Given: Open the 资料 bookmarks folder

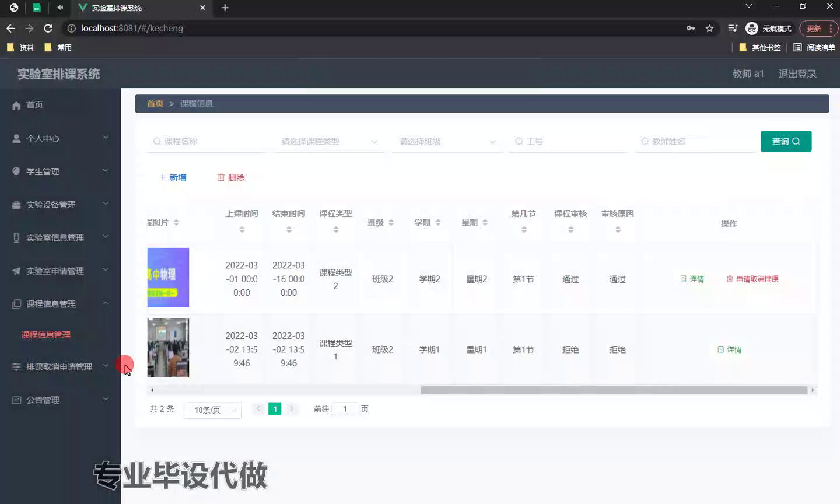Looking at the screenshot, I should point(20,47).
